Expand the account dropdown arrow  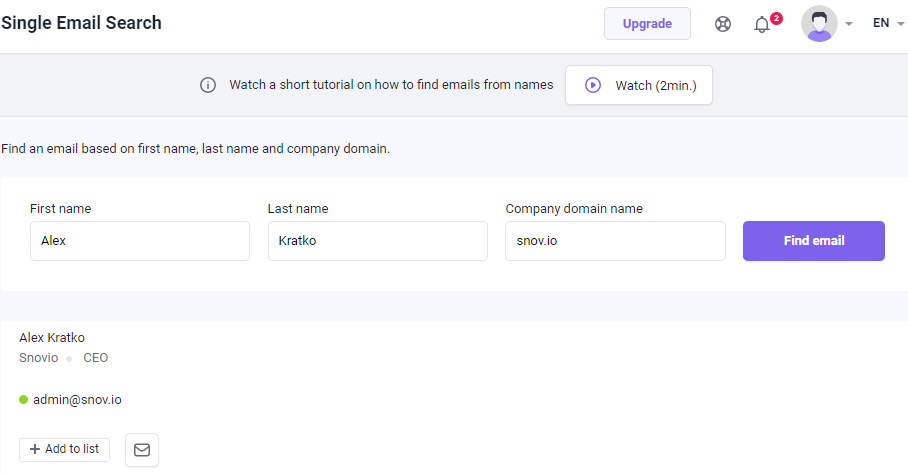coord(849,24)
